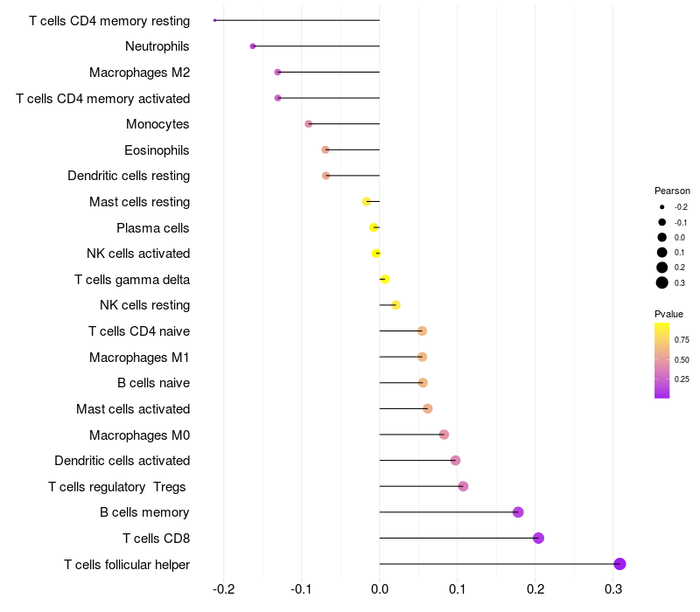Select the T cells CD4 memory resting point

[x=214, y=20]
